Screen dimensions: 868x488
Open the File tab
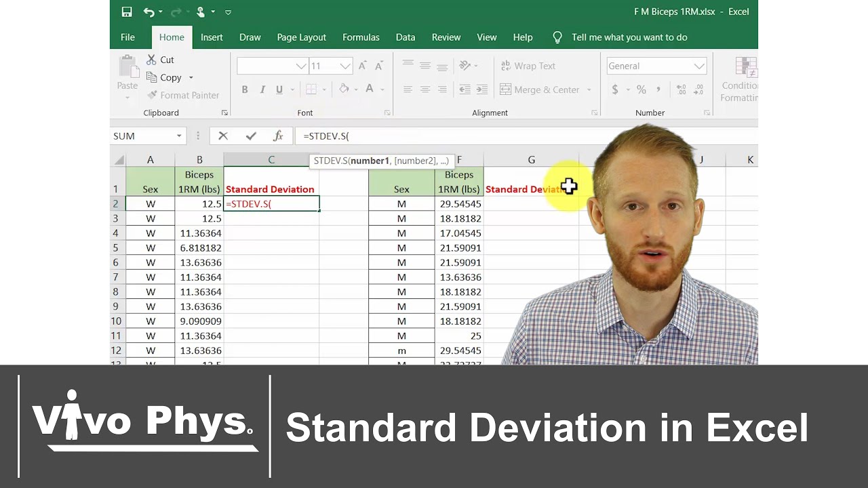click(127, 37)
